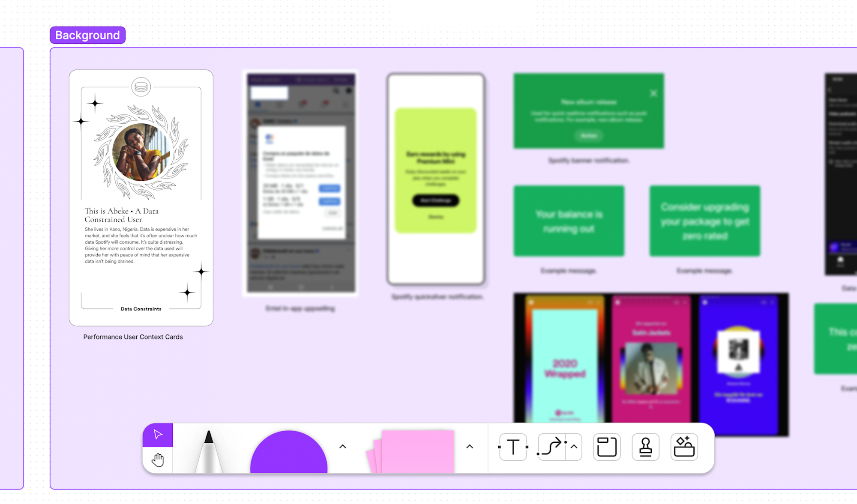Select the Text tool

pyautogui.click(x=512, y=447)
